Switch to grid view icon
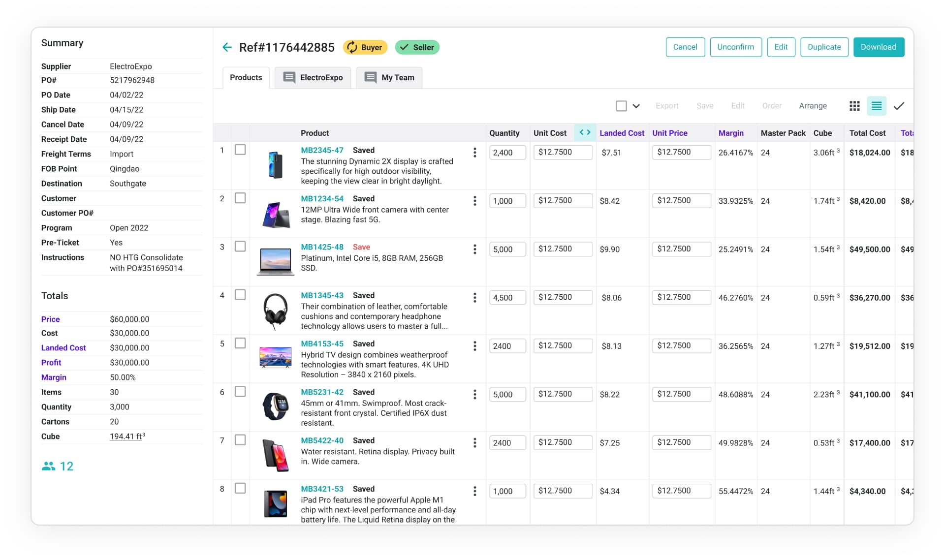 click(x=854, y=106)
